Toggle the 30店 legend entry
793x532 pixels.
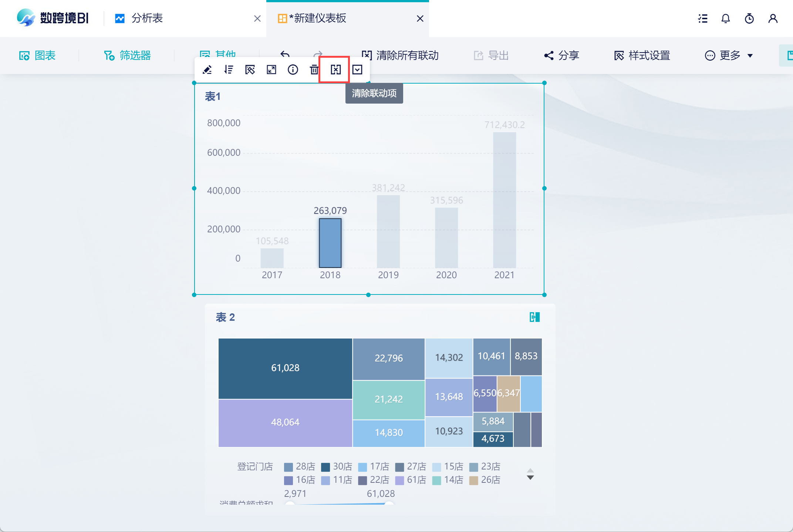337,467
